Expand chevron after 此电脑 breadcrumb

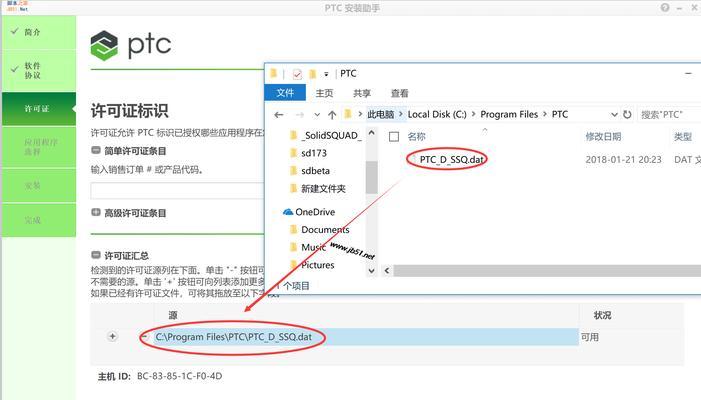click(401, 114)
